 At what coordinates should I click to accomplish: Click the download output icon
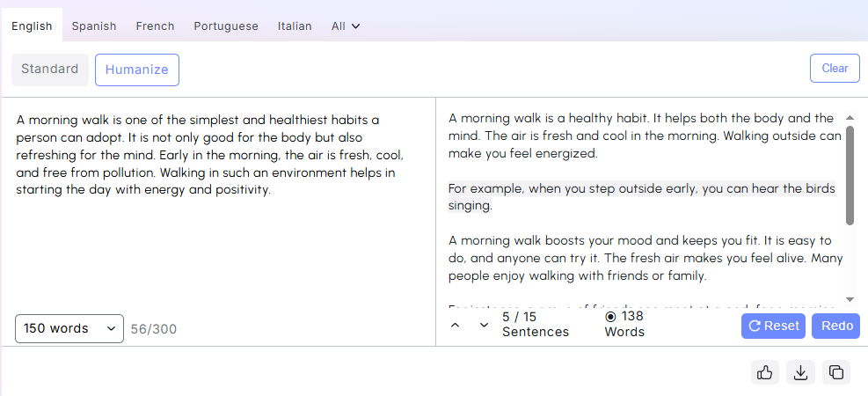800,372
